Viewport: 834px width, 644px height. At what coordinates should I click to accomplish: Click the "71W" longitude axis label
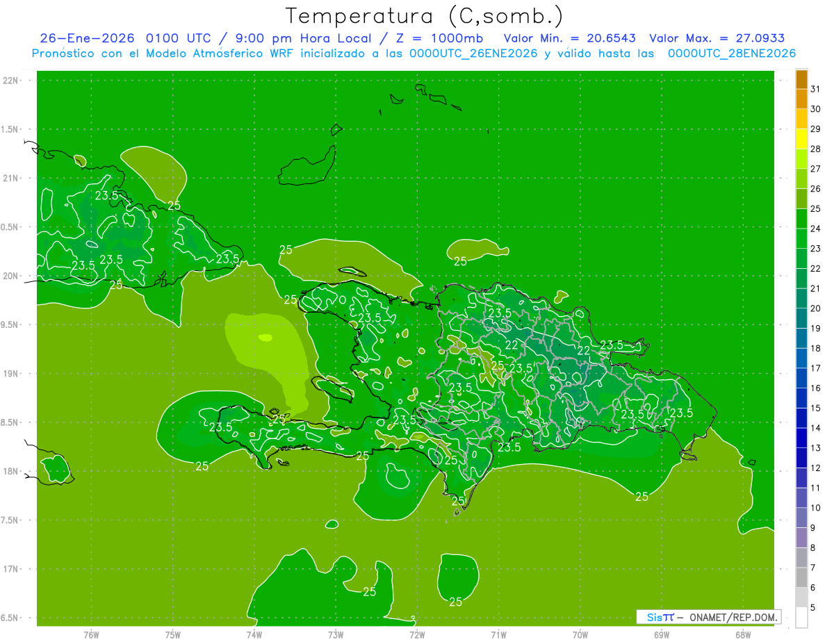tap(498, 635)
